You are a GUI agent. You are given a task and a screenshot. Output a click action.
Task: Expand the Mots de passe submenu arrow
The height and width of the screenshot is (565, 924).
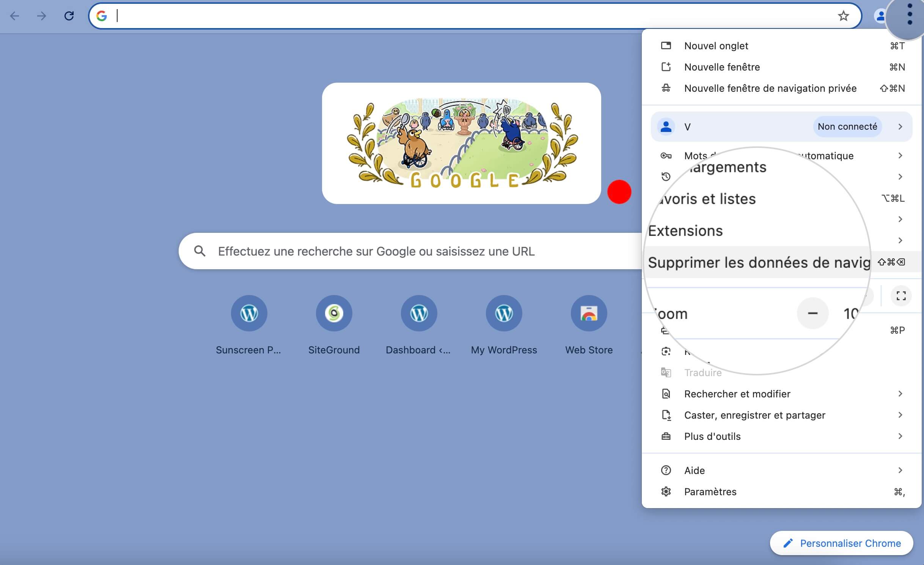[x=900, y=156]
